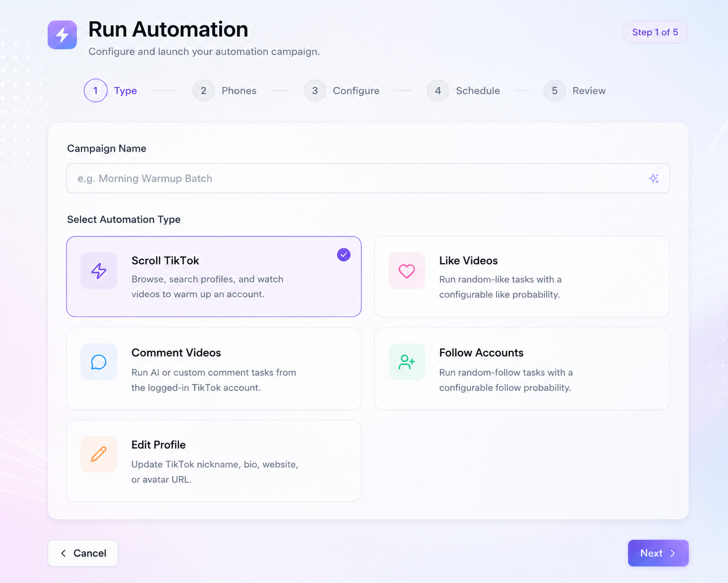Viewport: 728px width, 583px height.
Task: Click the sparkle AI-generate icon in Campaign Name field
Action: (654, 178)
